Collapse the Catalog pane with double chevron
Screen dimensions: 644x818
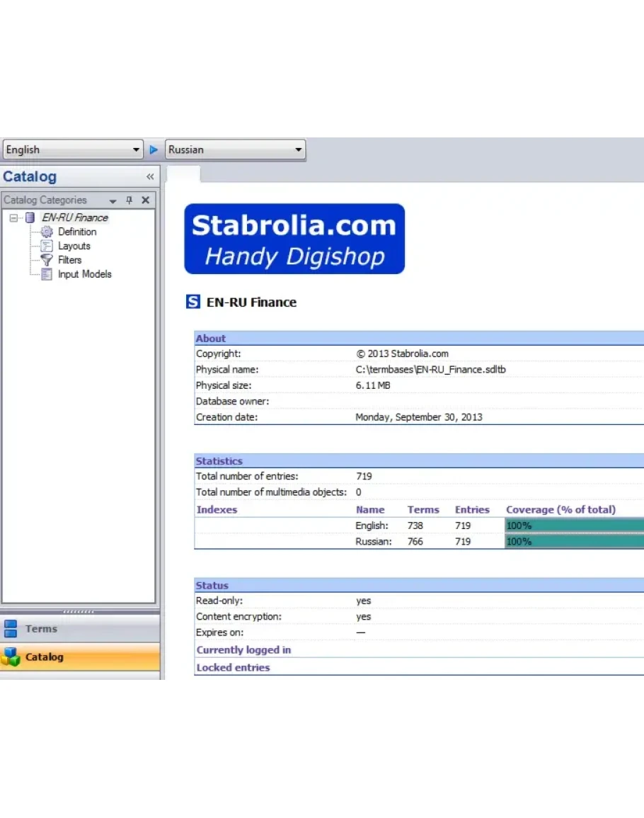click(150, 177)
